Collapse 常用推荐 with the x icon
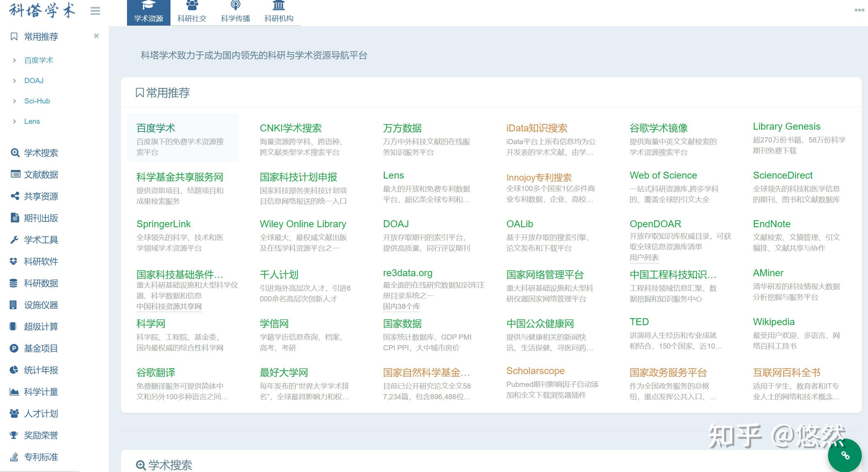The height and width of the screenshot is (472, 868). click(x=96, y=36)
